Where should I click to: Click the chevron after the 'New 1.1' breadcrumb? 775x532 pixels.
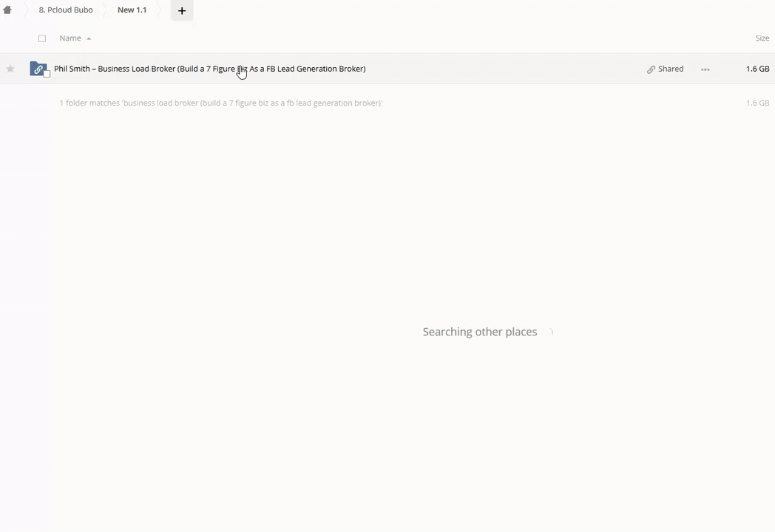tap(159, 10)
